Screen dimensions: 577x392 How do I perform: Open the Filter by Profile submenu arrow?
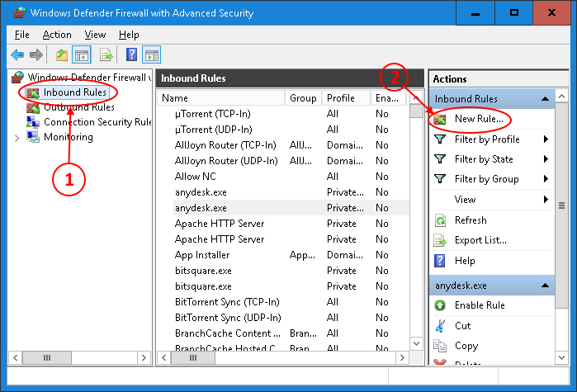click(546, 139)
